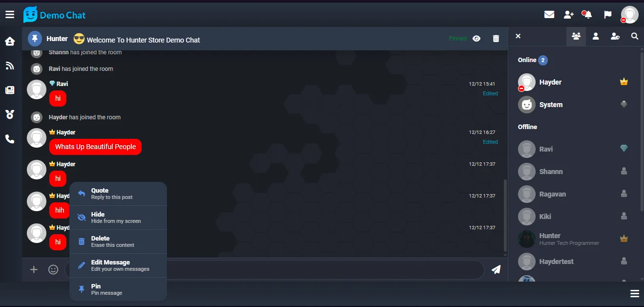Open the phone call icon in left sidebar

[10, 139]
